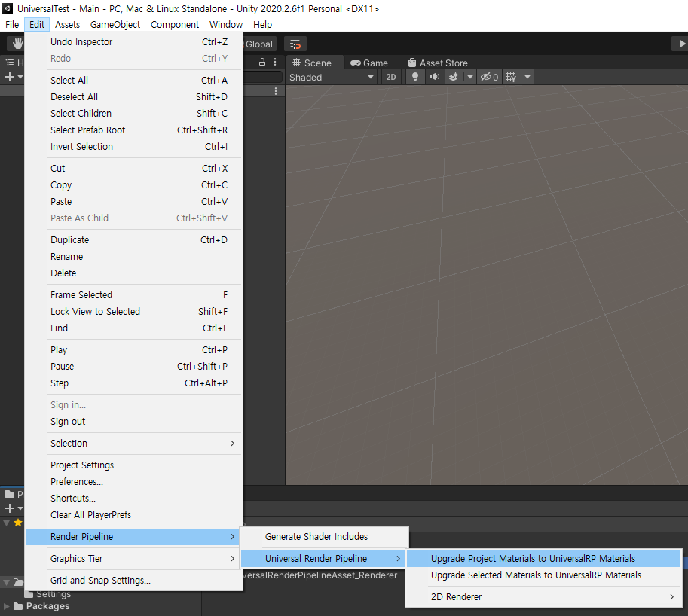This screenshot has height=616, width=688.
Task: Choose Sign out menu entry
Action: (x=134, y=422)
